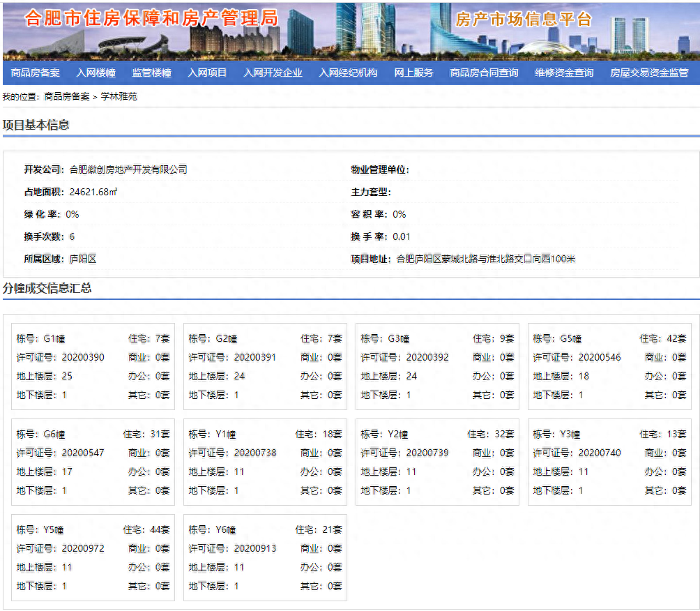Open the 商品房备案 navigation menu item

click(36, 73)
